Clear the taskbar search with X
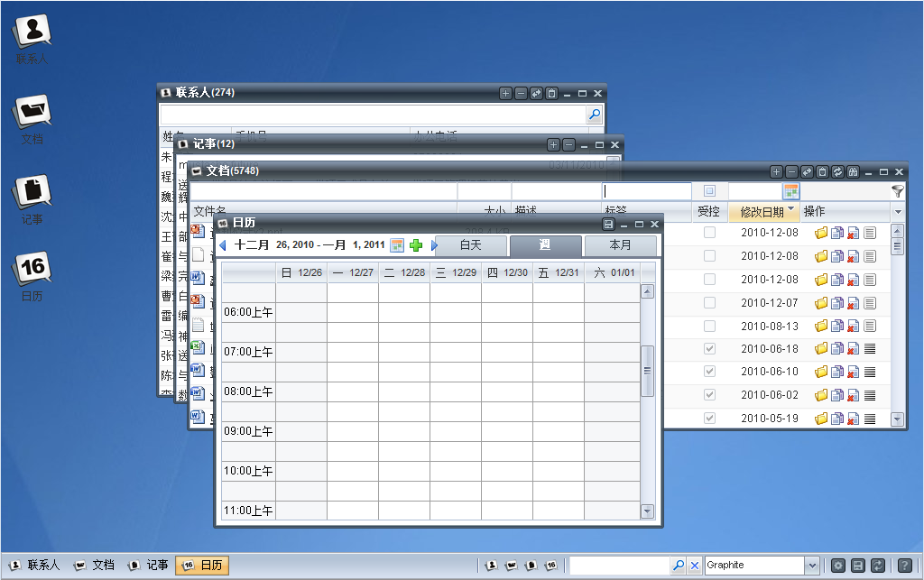 695,566
